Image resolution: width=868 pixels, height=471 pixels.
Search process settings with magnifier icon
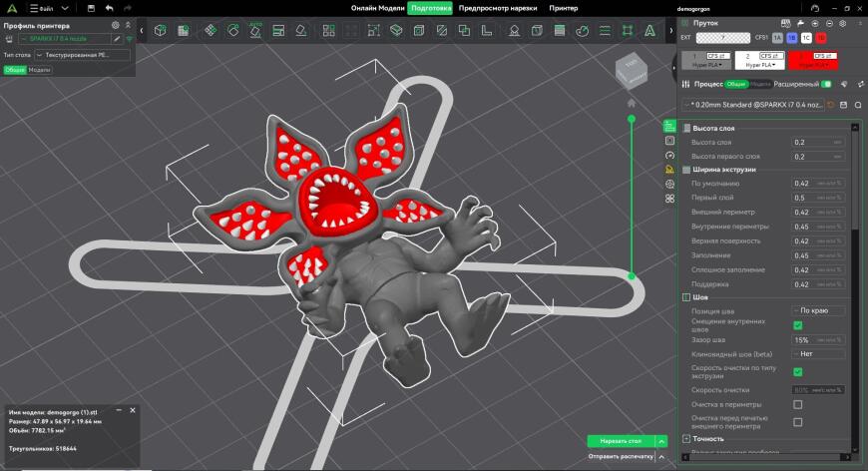tap(857, 105)
